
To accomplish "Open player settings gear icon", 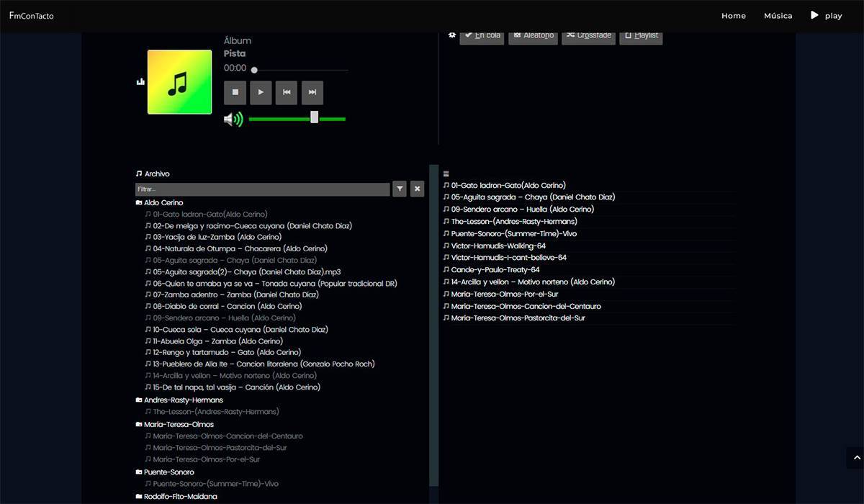I will (x=452, y=35).
